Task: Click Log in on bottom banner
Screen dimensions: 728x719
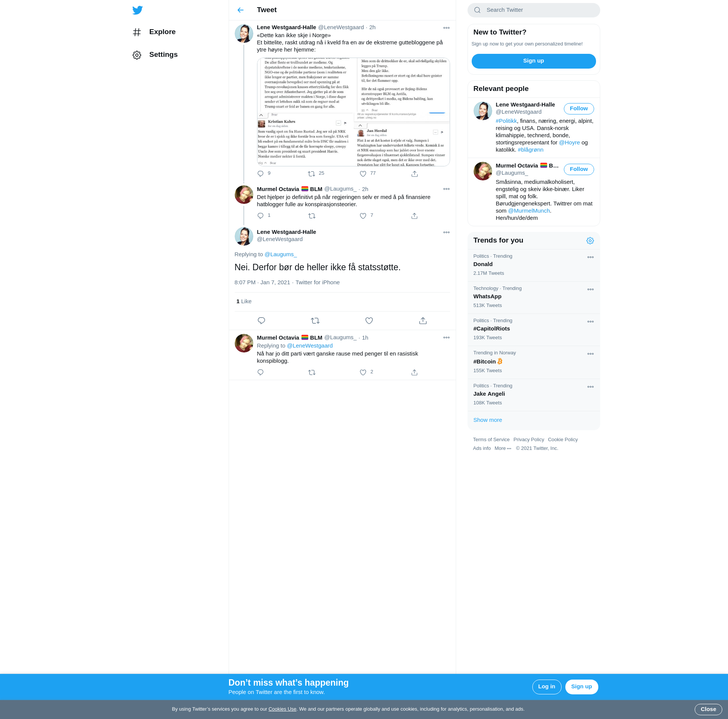Action: 546,687
